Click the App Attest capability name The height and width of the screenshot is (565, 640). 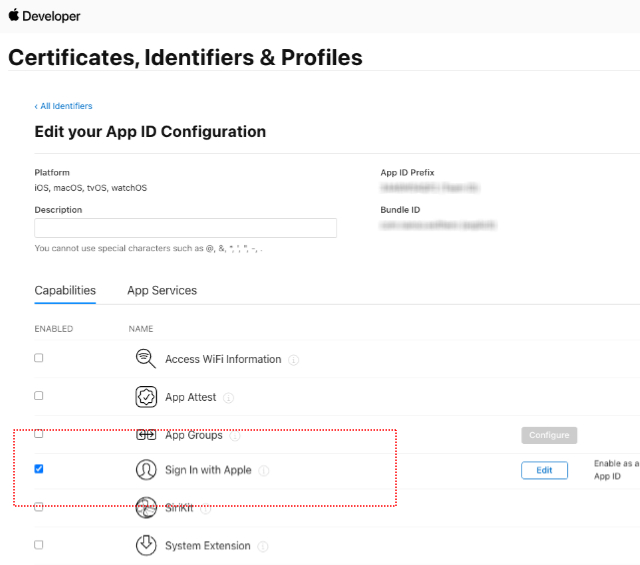coord(191,397)
